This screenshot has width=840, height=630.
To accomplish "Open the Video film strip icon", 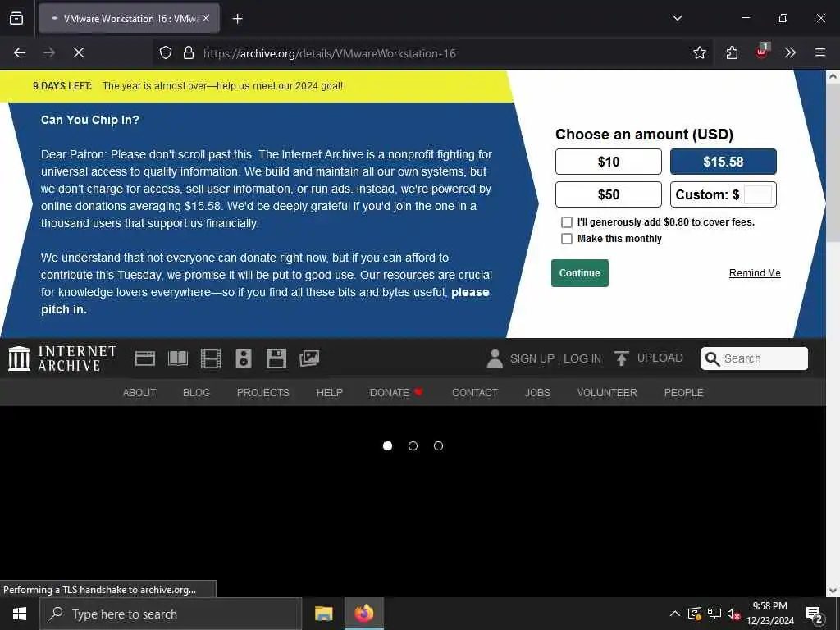I will [211, 358].
